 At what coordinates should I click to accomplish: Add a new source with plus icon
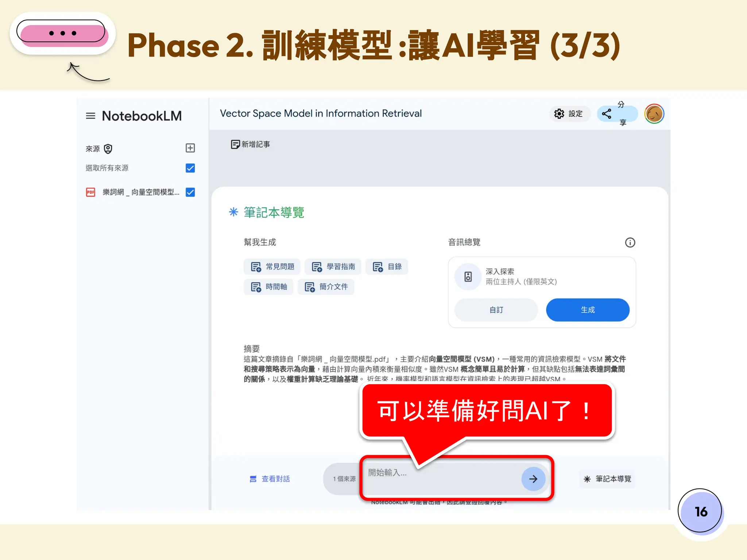coord(190,148)
